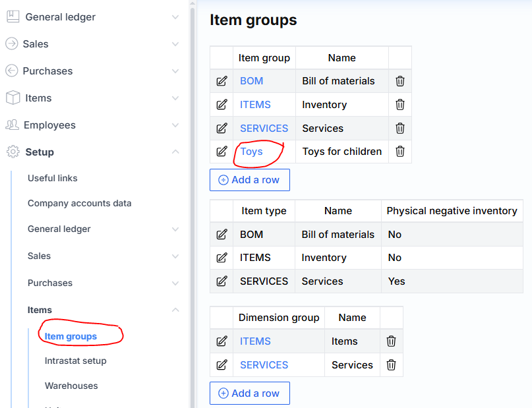Click edit icon for BOM item group
This screenshot has height=408, width=532.
point(222,81)
